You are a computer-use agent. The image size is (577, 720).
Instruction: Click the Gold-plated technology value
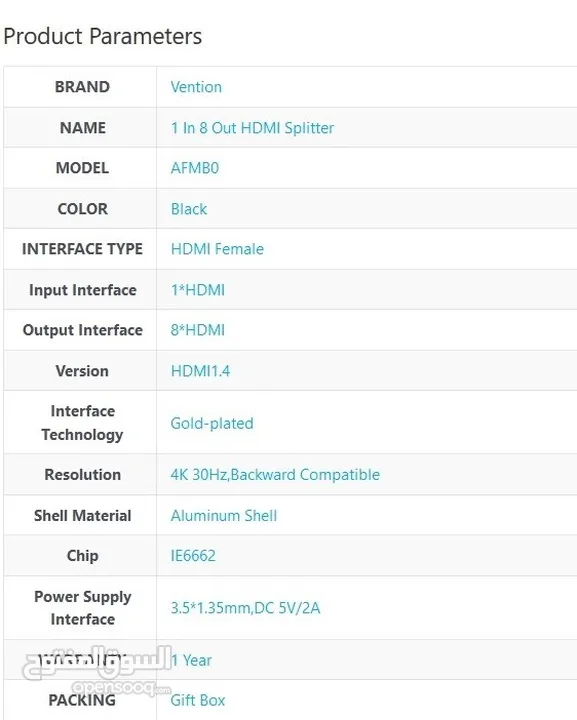pos(212,423)
